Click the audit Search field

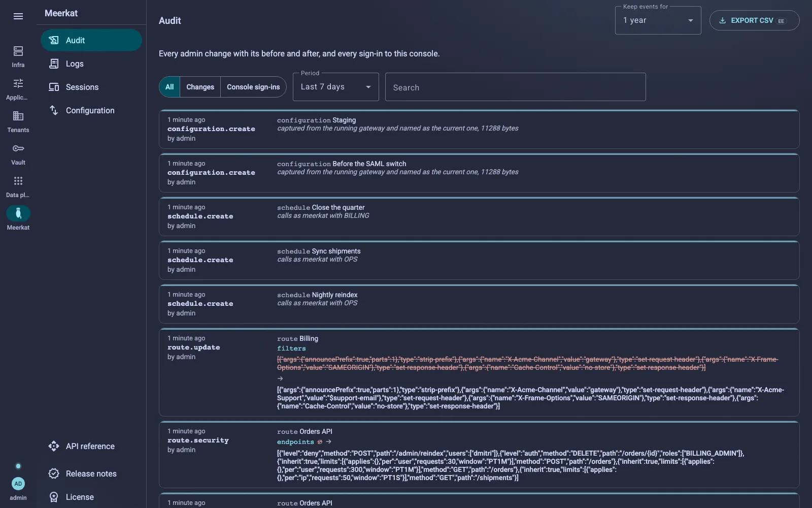pos(515,87)
